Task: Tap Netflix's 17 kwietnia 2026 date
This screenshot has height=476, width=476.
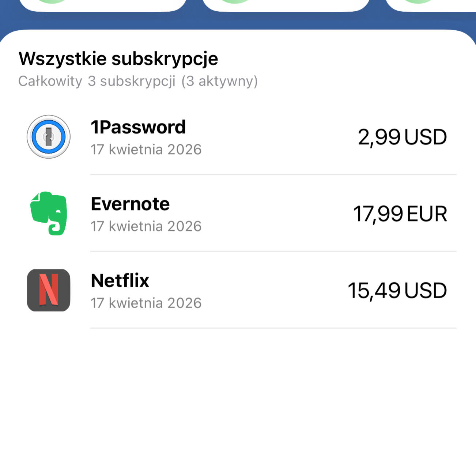Action: [146, 303]
